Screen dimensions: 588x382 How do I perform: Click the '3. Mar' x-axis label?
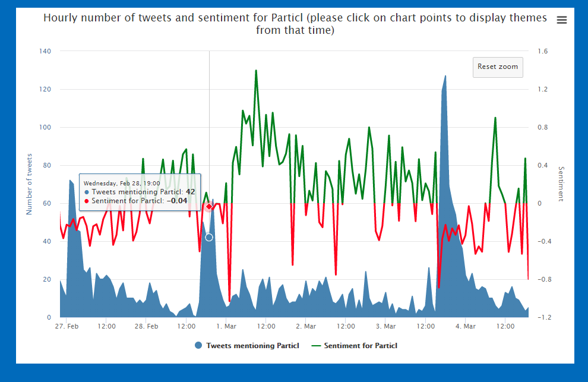[385, 326]
